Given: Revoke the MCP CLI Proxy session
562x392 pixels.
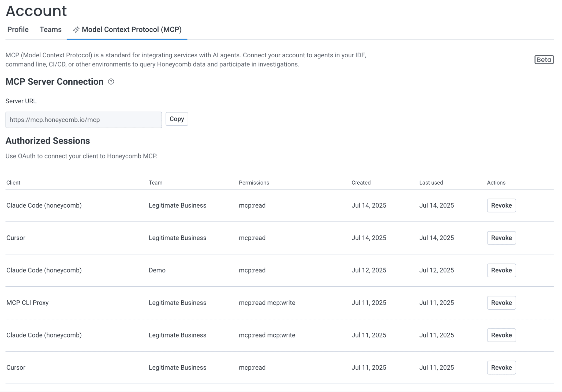Looking at the screenshot, I should point(501,303).
